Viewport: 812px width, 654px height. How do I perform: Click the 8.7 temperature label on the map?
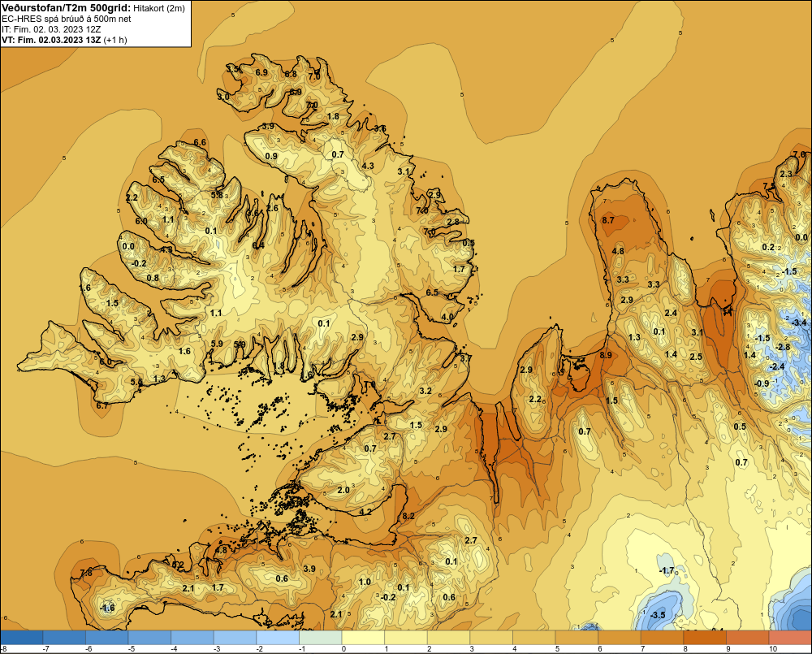[x=607, y=220]
